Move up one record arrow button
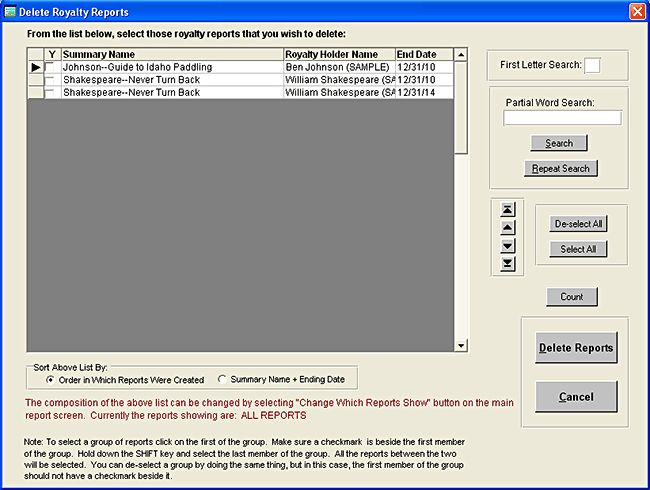The image size is (650, 490). tap(508, 227)
